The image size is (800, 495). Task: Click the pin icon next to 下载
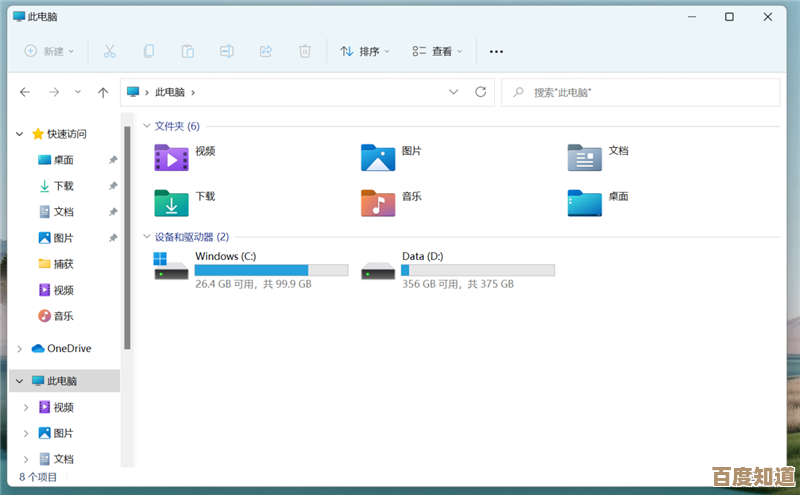tap(113, 186)
